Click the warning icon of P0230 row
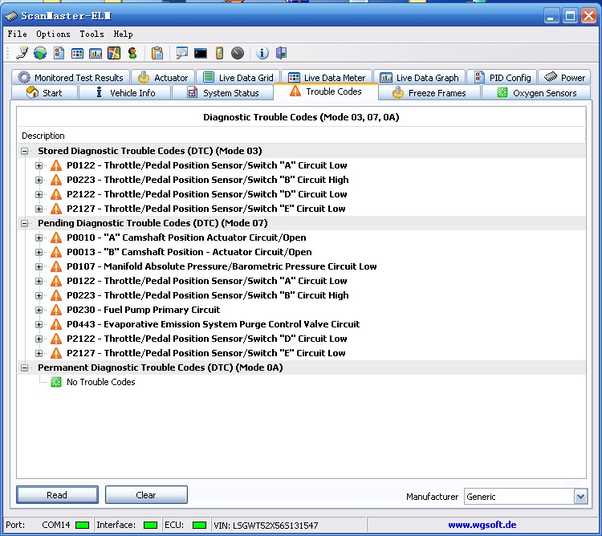This screenshot has height=536, width=602. click(56, 310)
